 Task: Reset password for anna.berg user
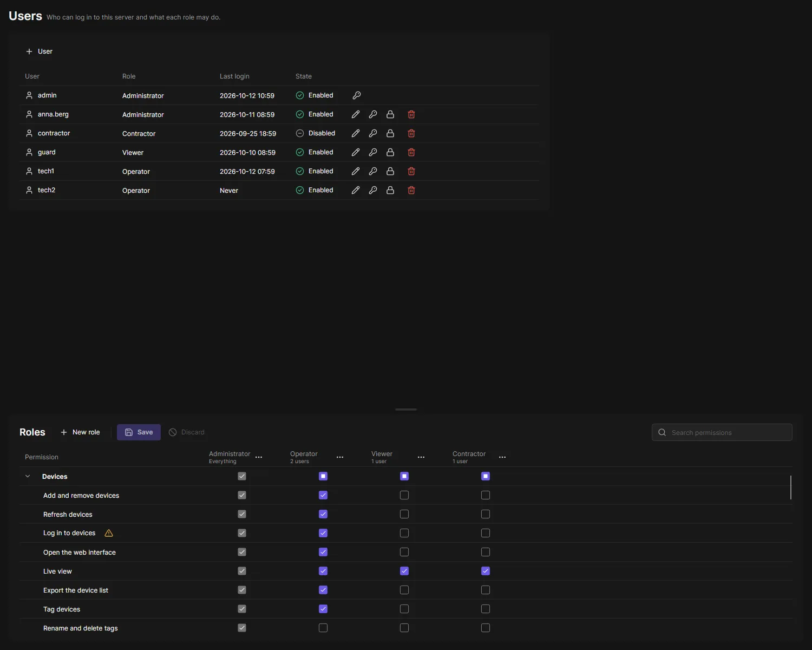pos(373,114)
